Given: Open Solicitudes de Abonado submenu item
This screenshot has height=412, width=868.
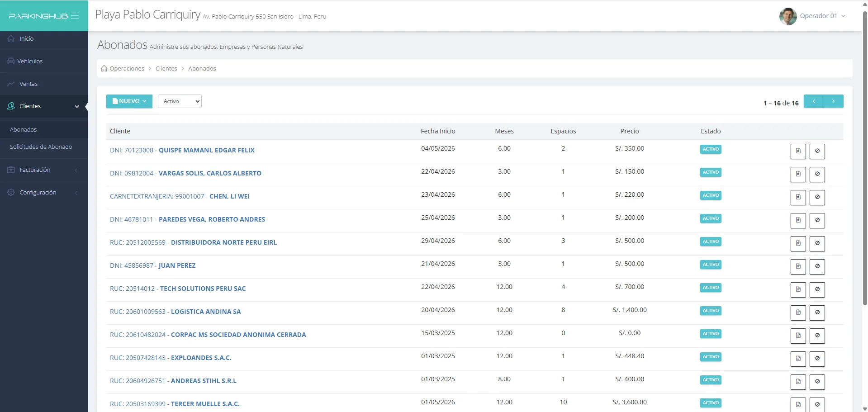Looking at the screenshot, I should [41, 147].
